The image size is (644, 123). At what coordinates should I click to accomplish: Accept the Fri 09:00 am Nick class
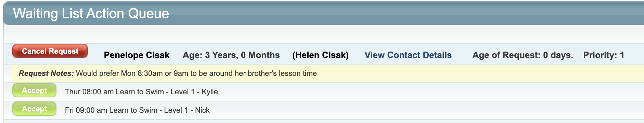pos(34,109)
